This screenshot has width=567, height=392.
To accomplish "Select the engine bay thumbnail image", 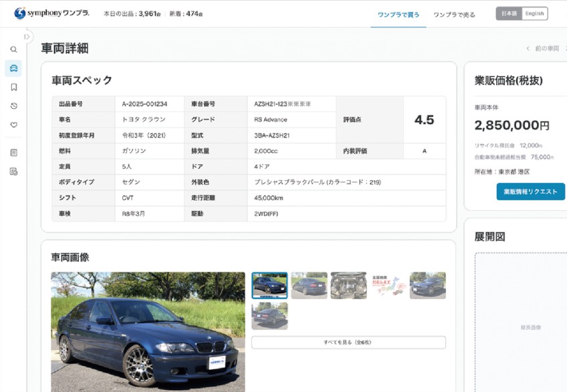I will (x=348, y=285).
